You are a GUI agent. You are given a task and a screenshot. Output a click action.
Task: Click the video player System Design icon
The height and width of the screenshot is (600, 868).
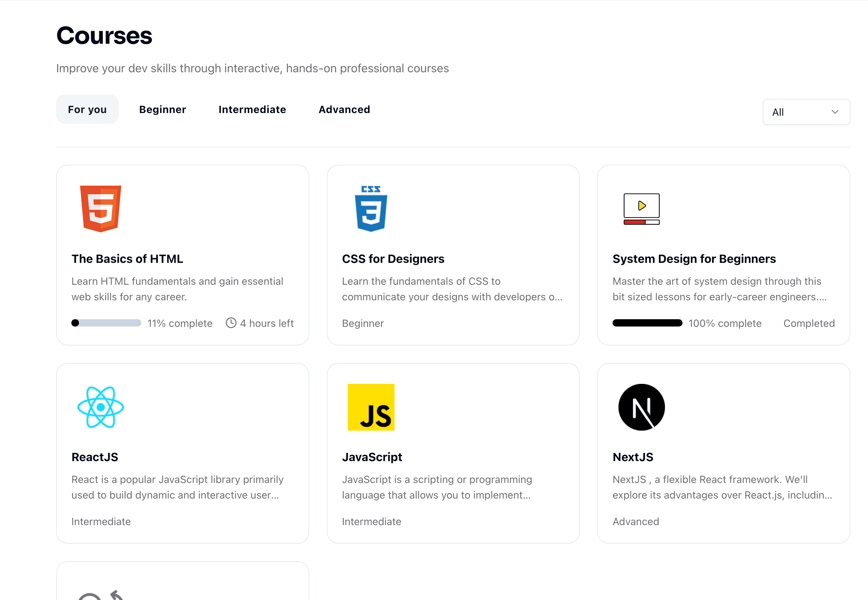[641, 209]
